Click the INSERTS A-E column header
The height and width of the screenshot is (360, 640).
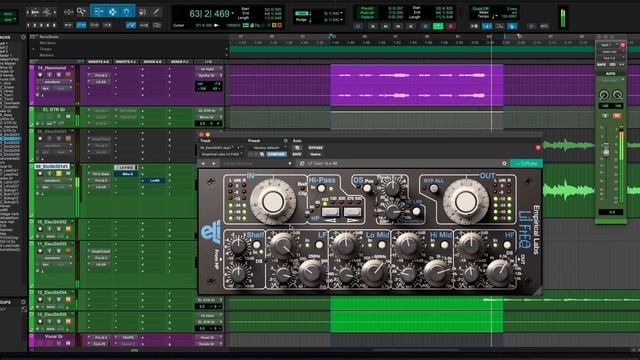pos(98,62)
